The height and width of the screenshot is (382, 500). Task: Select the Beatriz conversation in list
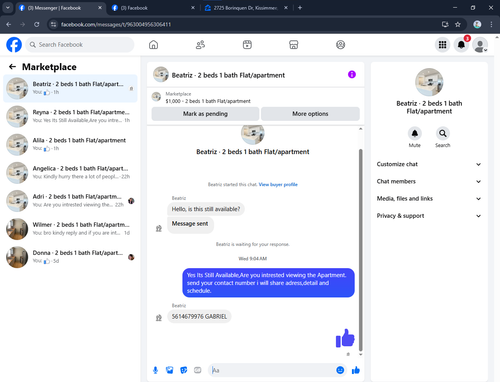(x=70, y=88)
